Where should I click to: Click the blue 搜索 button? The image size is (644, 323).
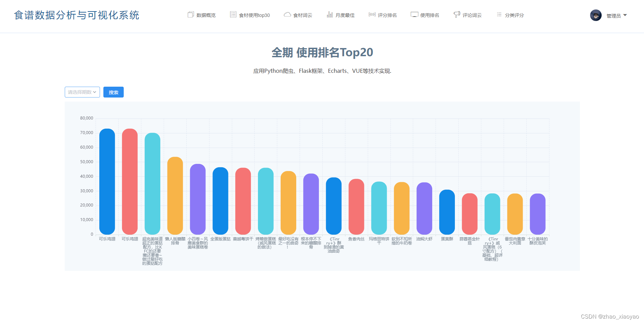pos(114,92)
